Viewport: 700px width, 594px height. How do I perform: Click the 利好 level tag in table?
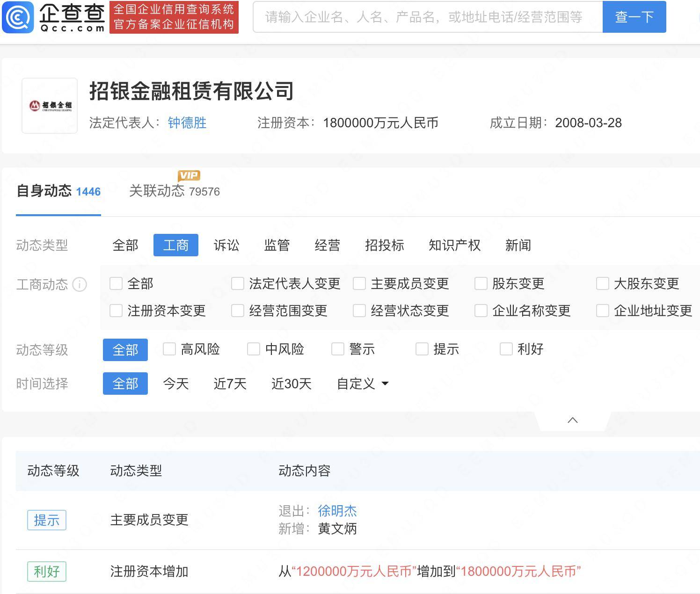click(47, 572)
